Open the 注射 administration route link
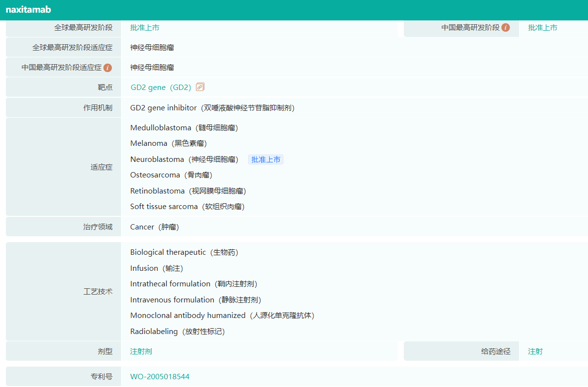The height and width of the screenshot is (387, 588). (535, 351)
